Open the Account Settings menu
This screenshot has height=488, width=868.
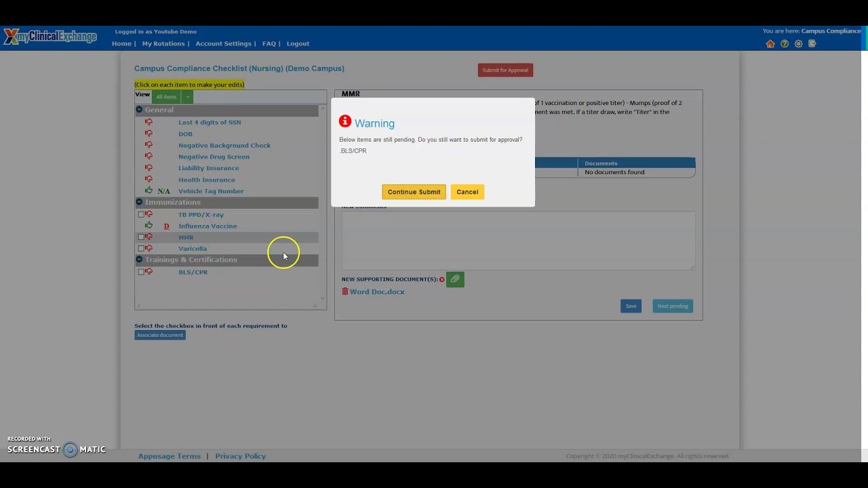point(223,43)
